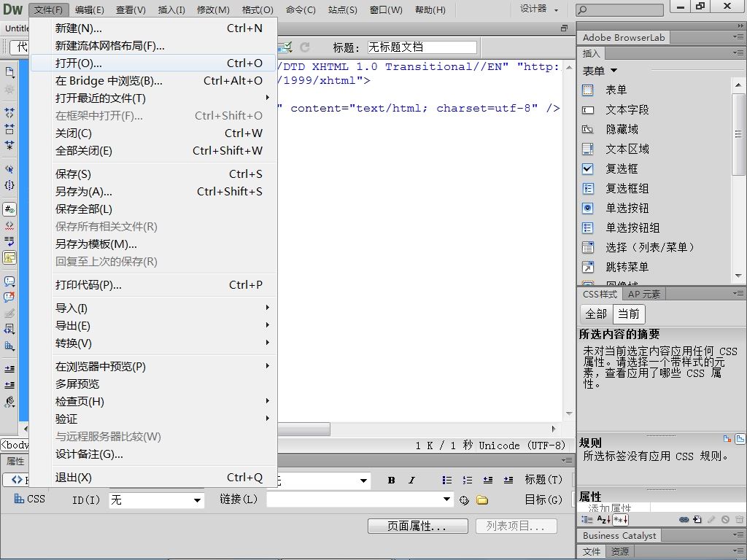The image size is (747, 560).
Task: Insert a 选择（列表/菜单）element
Action: (x=638, y=248)
